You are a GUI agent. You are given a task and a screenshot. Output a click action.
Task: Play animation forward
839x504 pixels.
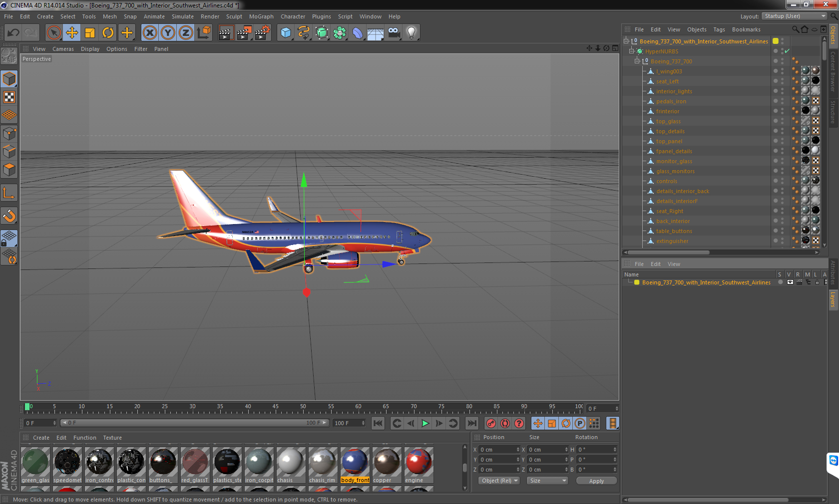click(425, 423)
